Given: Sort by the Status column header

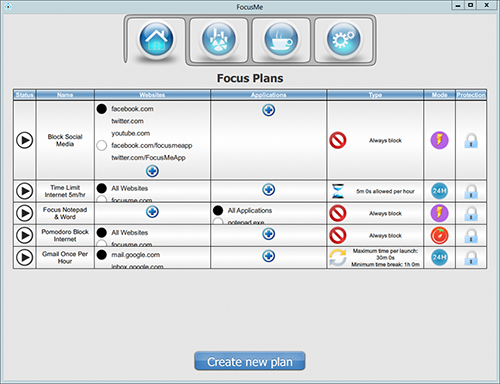Looking at the screenshot, I should point(25,95).
